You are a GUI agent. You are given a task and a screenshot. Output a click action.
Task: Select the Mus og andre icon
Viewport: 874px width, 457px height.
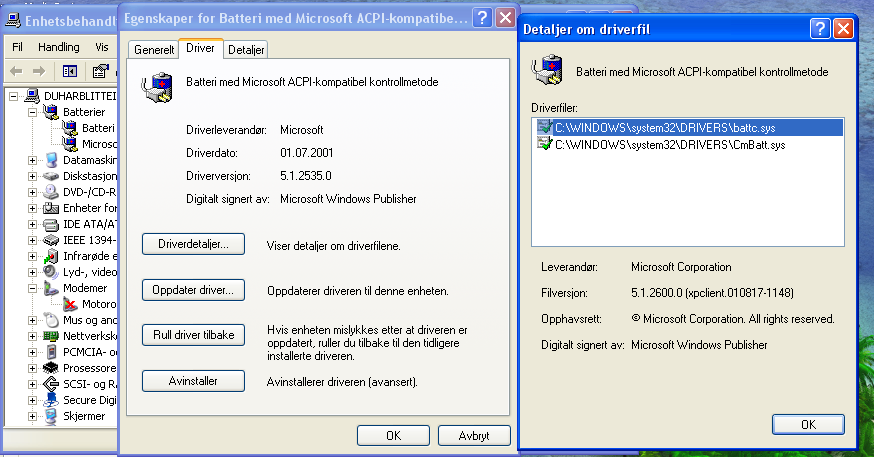point(51,320)
